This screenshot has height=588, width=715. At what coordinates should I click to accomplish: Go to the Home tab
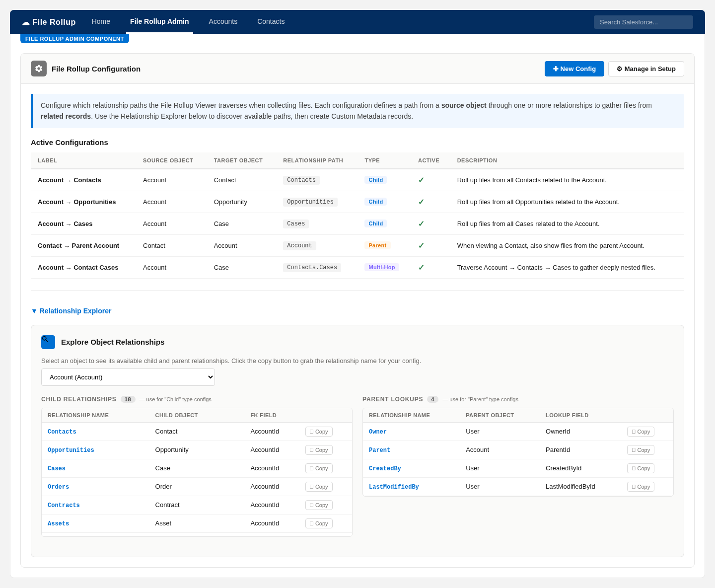tap(101, 21)
